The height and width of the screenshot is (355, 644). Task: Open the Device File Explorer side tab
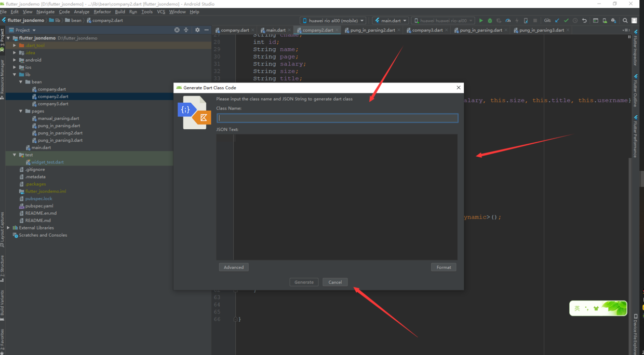[x=635, y=334]
